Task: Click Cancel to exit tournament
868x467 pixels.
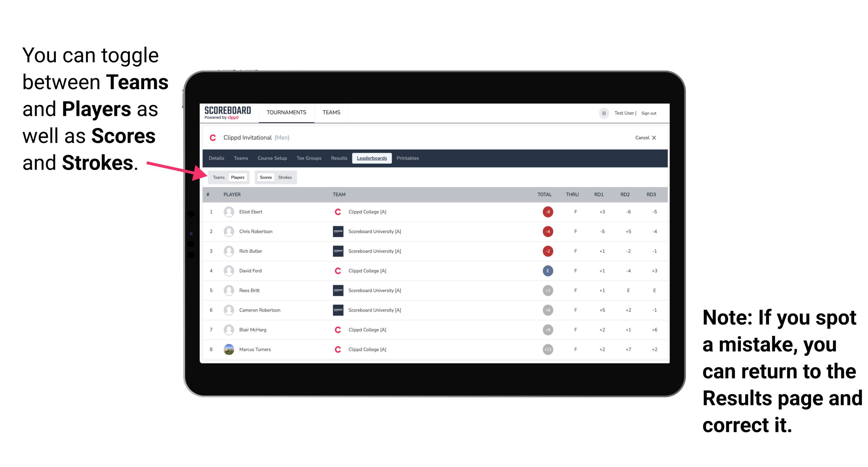Action: point(644,138)
